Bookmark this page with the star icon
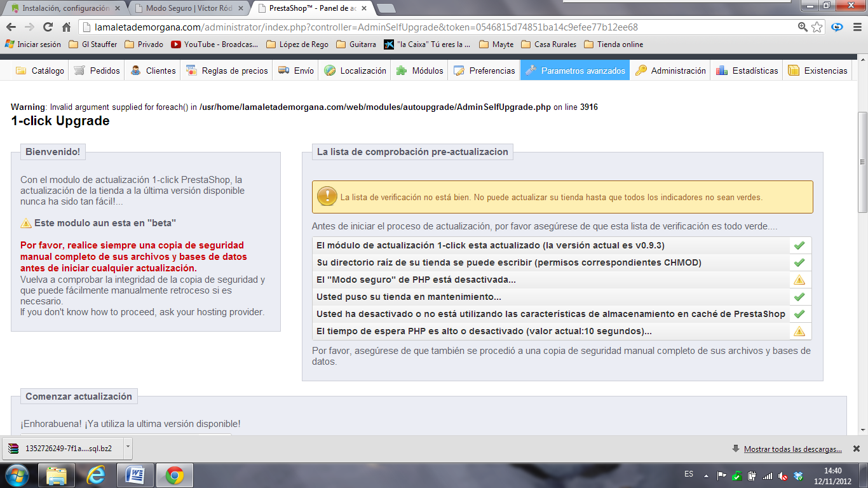Viewport: 868px width, 488px height. [817, 27]
